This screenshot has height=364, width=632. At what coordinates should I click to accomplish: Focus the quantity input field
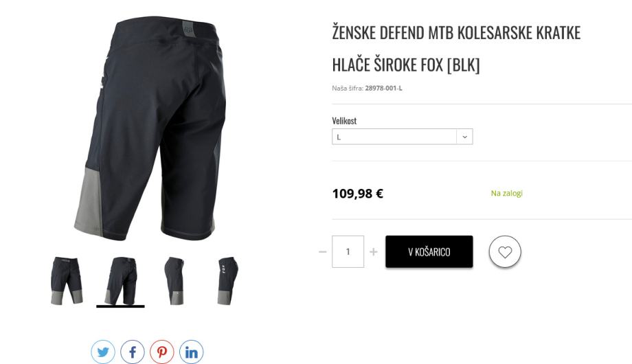coord(348,251)
